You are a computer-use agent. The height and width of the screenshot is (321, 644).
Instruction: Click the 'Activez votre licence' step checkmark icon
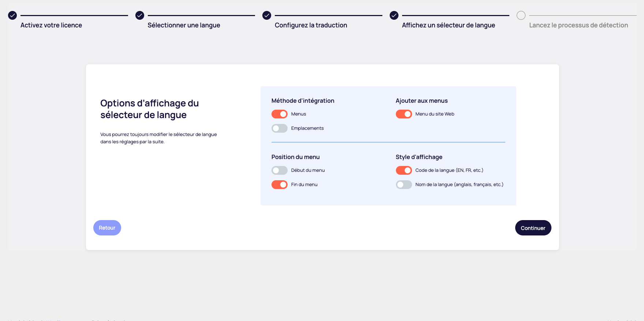coord(12,15)
